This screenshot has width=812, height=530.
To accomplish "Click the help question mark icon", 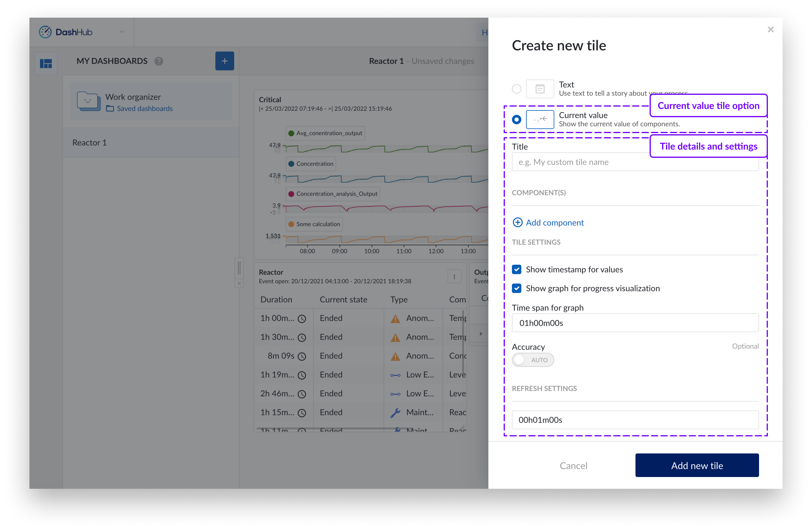I will [x=159, y=61].
